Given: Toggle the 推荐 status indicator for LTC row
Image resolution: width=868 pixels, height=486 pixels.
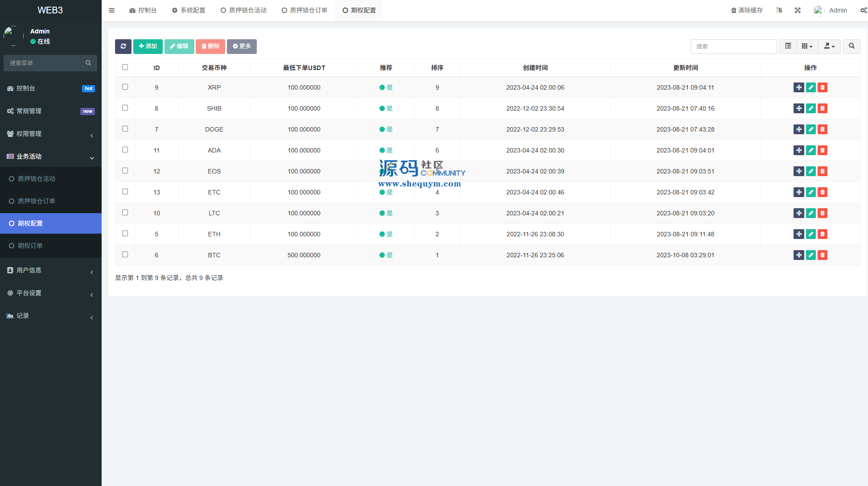Looking at the screenshot, I should (386, 213).
